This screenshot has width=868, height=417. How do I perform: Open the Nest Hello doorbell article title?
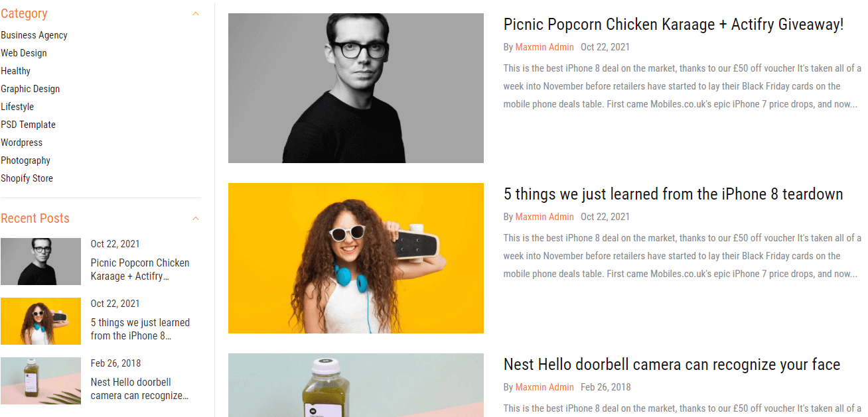[672, 365]
